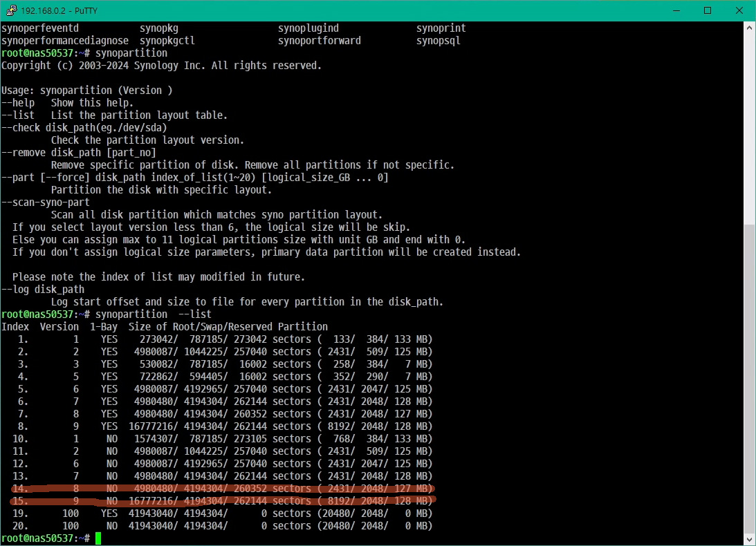Click the scrollbar up arrow
Viewport: 756px width, 546px height.
point(750,28)
